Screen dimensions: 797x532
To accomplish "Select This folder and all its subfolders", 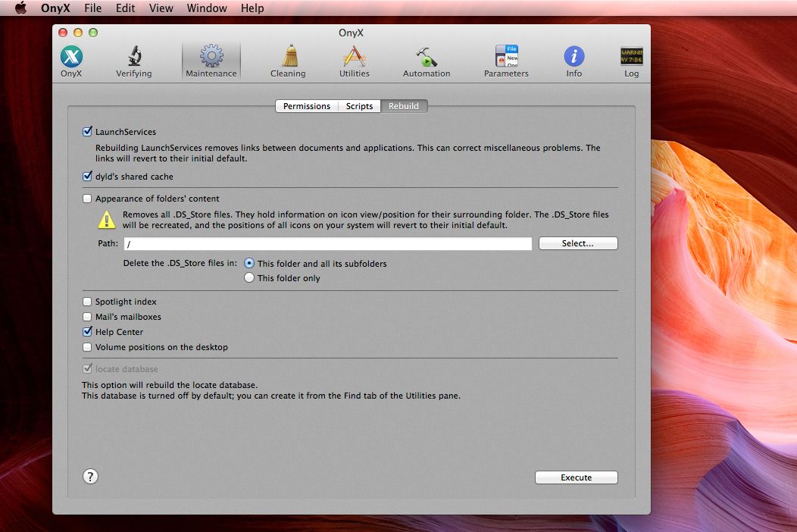I will pos(249,264).
